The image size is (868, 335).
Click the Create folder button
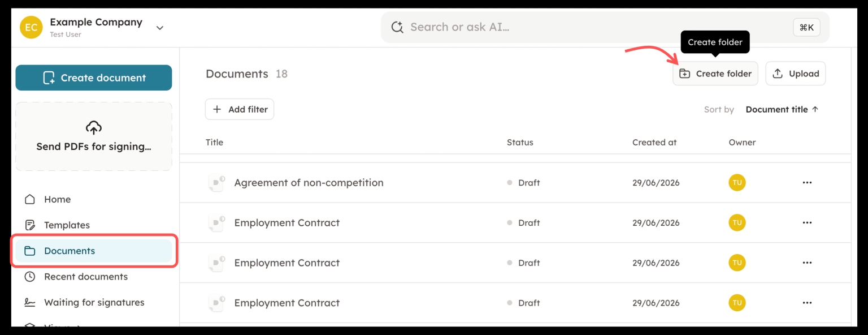click(x=715, y=74)
